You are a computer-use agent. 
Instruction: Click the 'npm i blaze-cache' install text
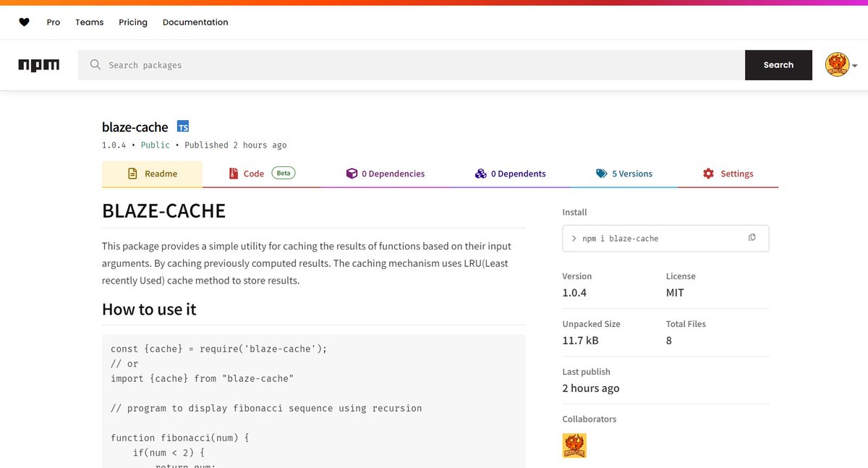[620, 238]
